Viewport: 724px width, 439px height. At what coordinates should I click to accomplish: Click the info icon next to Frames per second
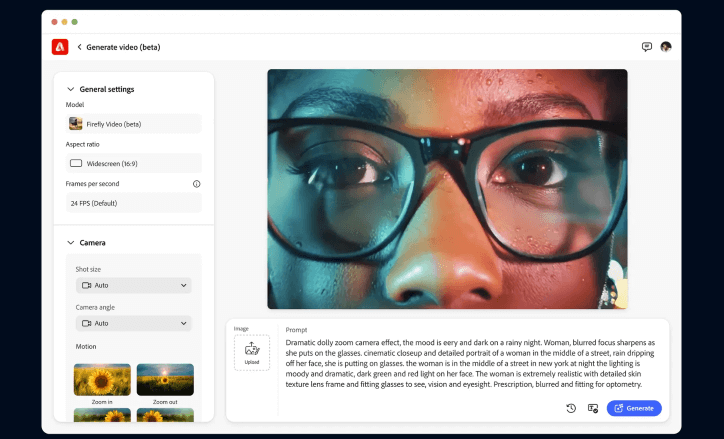197,184
